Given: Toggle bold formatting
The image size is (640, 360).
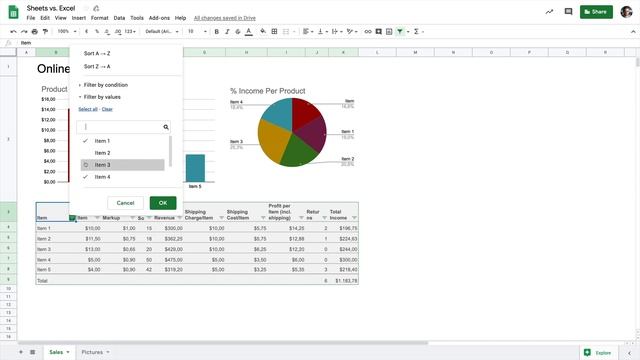Looking at the screenshot, I should click(x=217, y=31).
